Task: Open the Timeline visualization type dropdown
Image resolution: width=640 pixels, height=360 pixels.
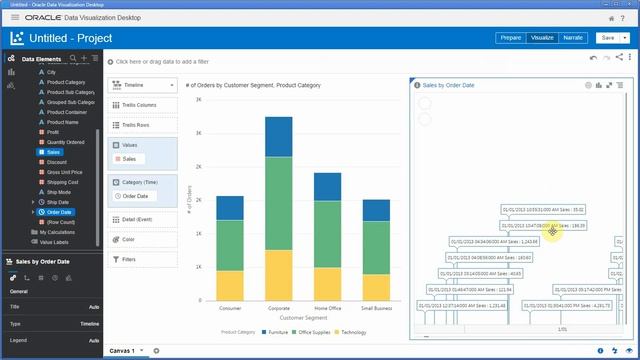Action: coord(142,85)
